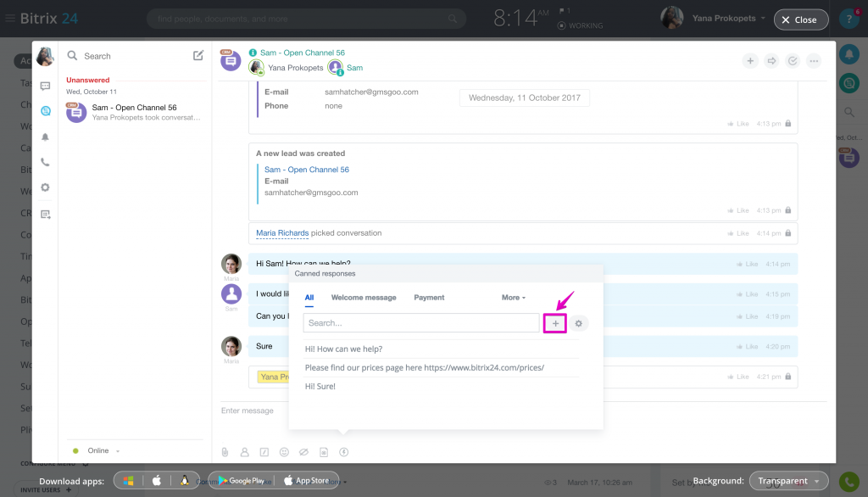This screenshot has width=868, height=497.
Task: Click the bottom sidebar list-arrow icon
Action: pos(46,214)
